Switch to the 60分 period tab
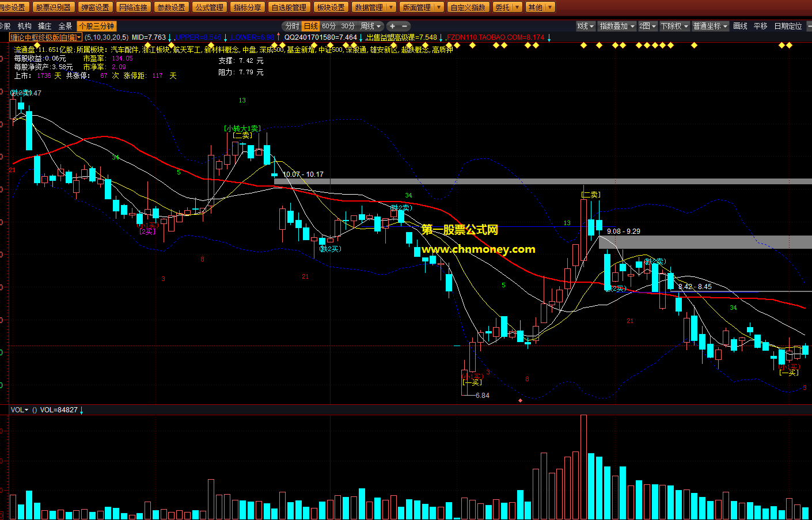The width and height of the screenshot is (812, 520). (329, 26)
